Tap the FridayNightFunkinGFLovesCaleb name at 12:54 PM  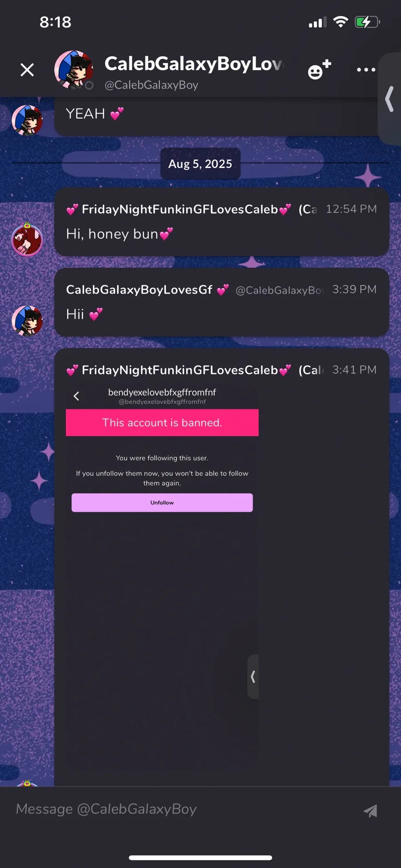pyautogui.click(x=180, y=209)
